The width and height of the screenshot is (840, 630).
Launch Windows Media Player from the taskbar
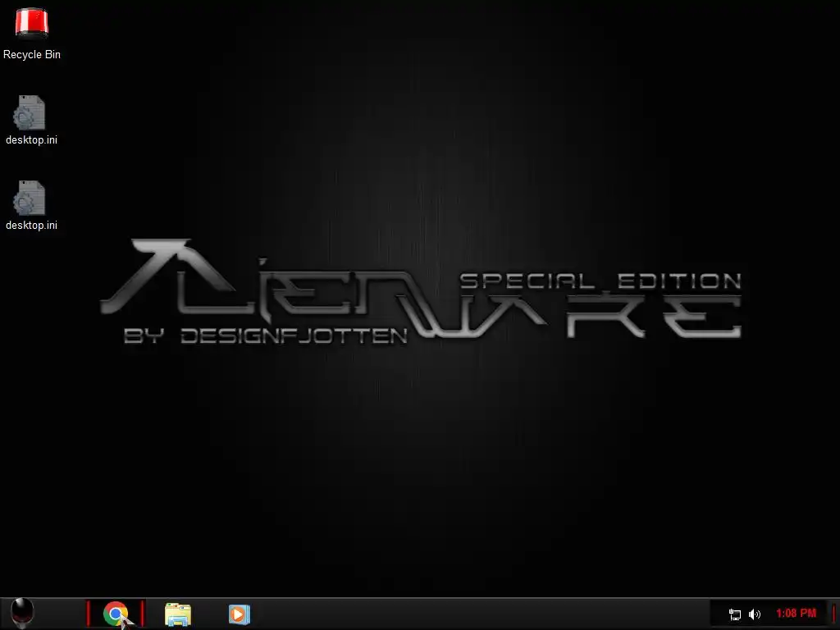(x=240, y=614)
